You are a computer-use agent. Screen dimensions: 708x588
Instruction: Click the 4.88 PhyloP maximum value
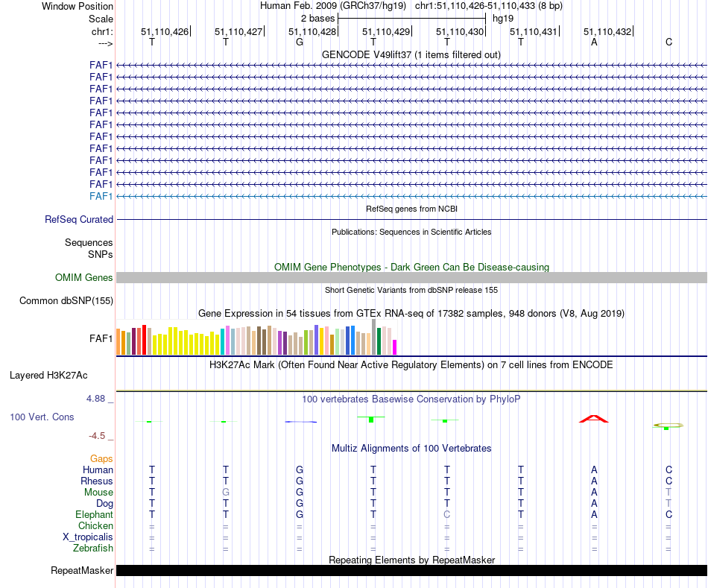click(95, 399)
